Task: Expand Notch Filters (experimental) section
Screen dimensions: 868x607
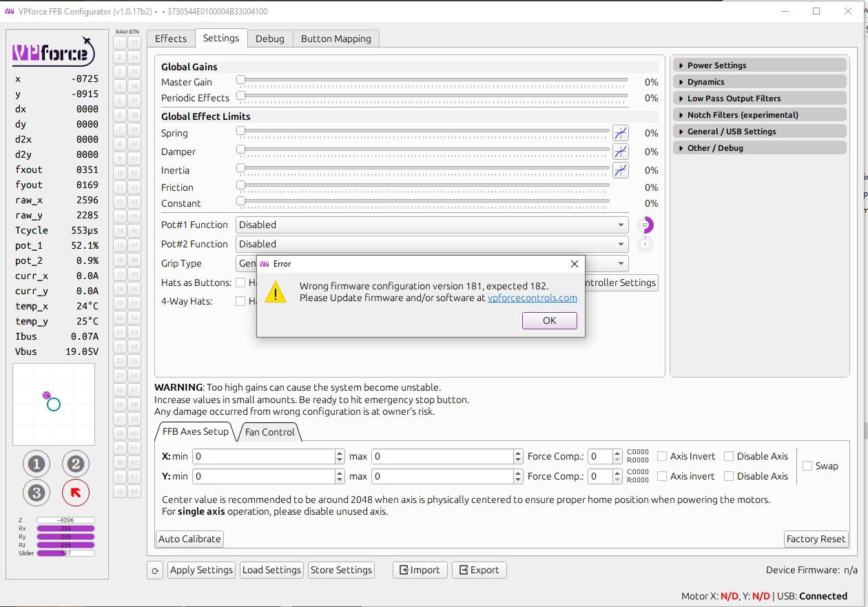Action: 759,115
